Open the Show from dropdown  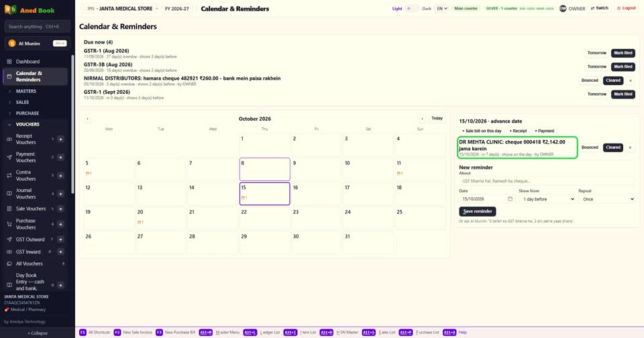pyautogui.click(x=547, y=199)
